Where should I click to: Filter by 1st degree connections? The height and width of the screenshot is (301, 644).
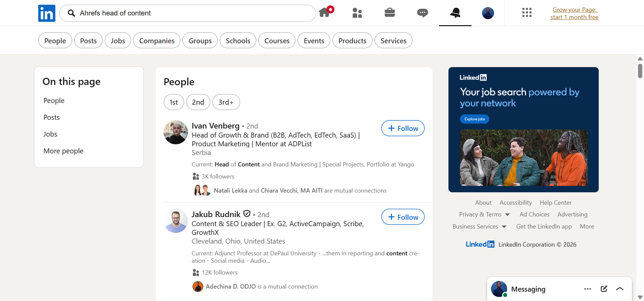tap(174, 102)
